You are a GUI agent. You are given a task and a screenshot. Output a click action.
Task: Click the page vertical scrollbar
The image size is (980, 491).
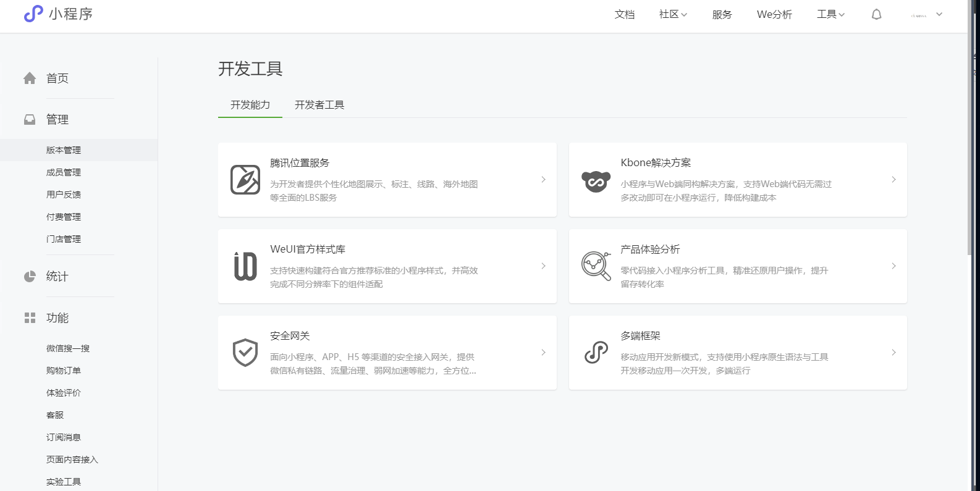pos(969,127)
